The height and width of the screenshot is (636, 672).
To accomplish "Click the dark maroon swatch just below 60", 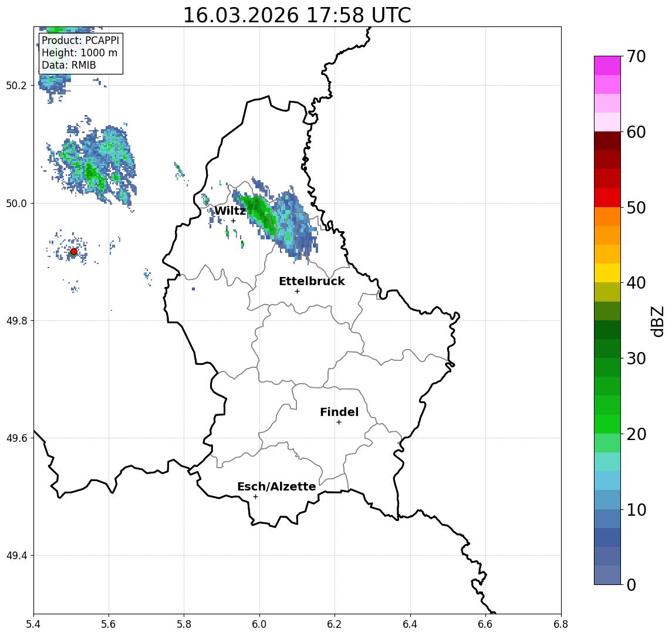I will pyautogui.click(x=607, y=141).
